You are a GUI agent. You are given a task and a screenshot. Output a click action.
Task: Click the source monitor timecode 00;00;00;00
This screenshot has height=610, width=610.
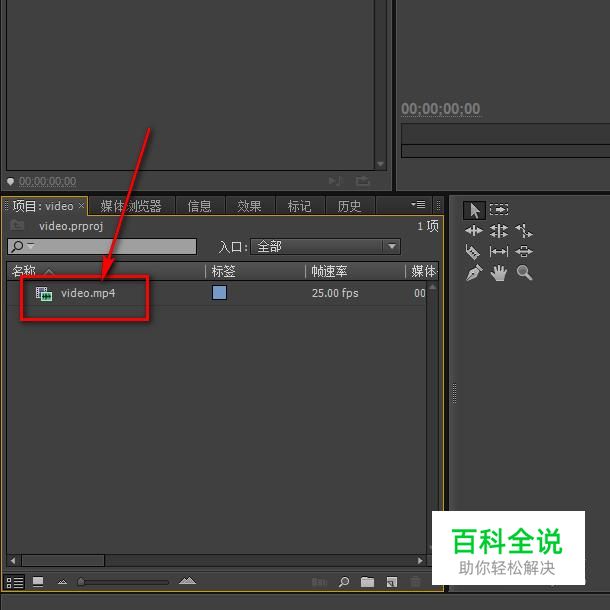pyautogui.click(x=47, y=181)
